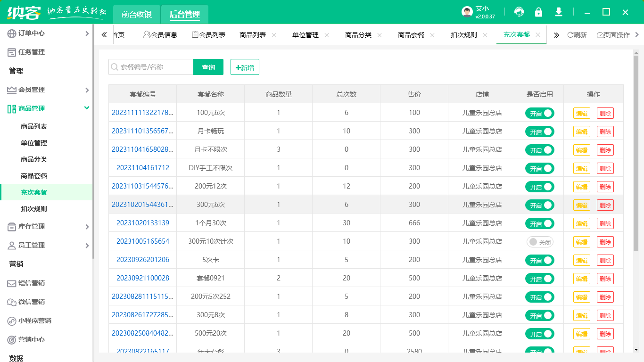Close the 商品列表 tab
The image size is (644, 362).
coord(274,35)
